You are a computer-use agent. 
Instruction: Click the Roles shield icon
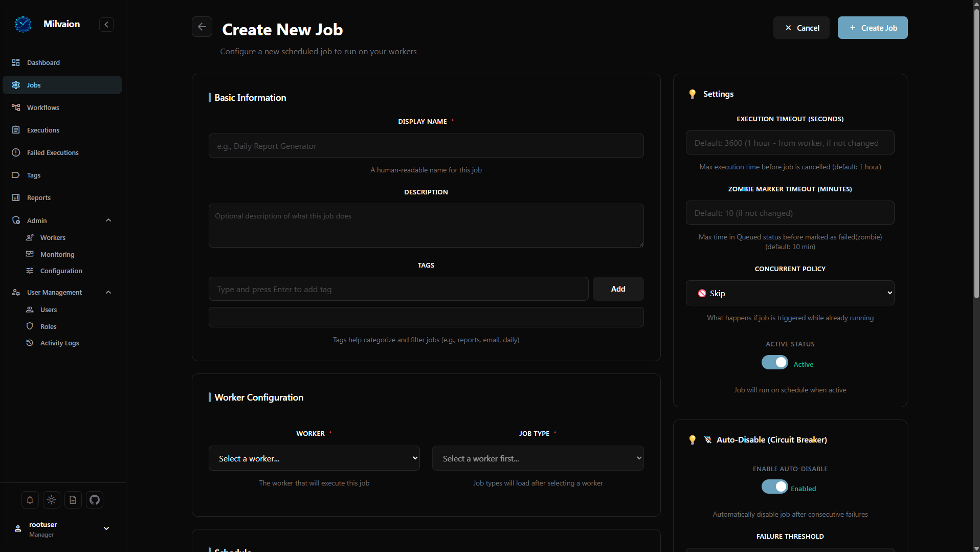coord(30,326)
